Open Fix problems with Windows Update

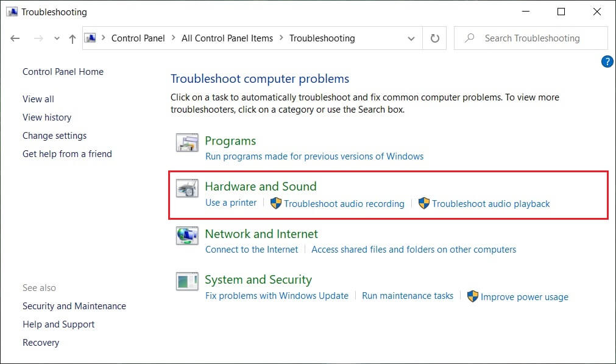click(277, 296)
